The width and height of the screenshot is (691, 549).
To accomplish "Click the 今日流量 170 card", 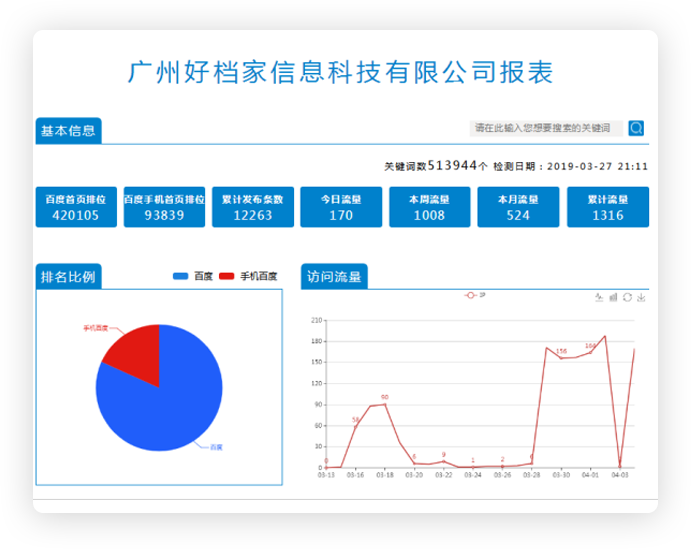I will coord(341,207).
